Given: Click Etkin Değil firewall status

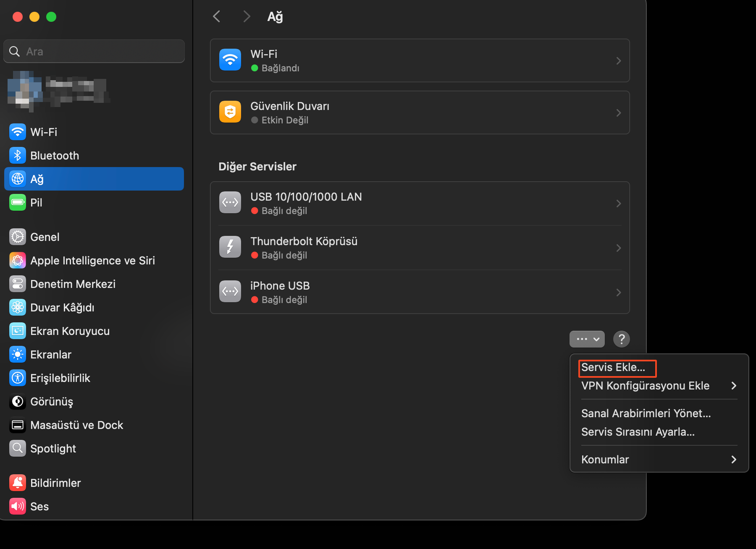Looking at the screenshot, I should pyautogui.click(x=285, y=120).
